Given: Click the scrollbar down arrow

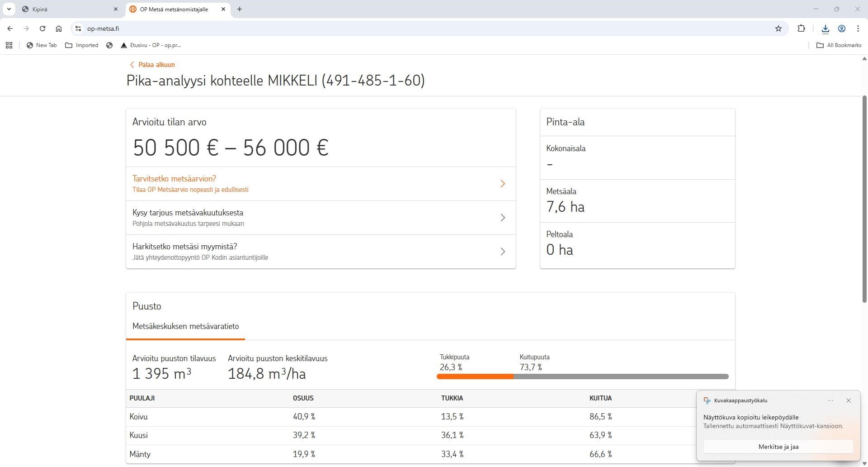Looking at the screenshot, I should click(864, 463).
